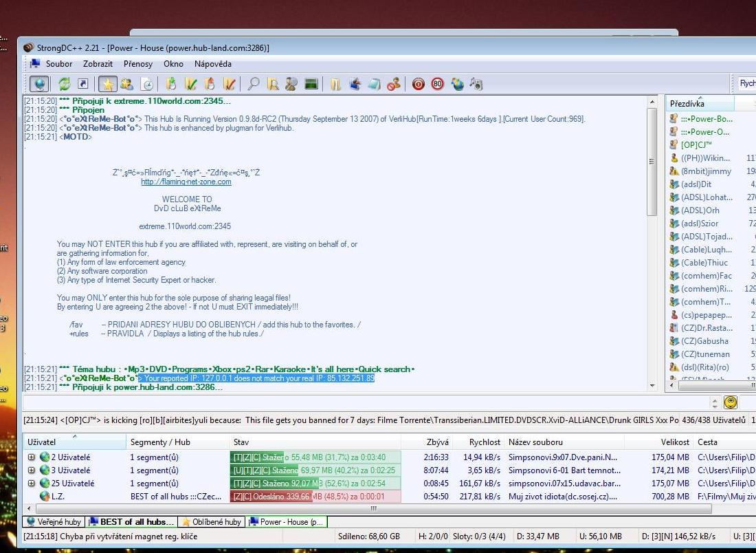Open Public Hubs via globe toolbar icon

tap(40, 84)
